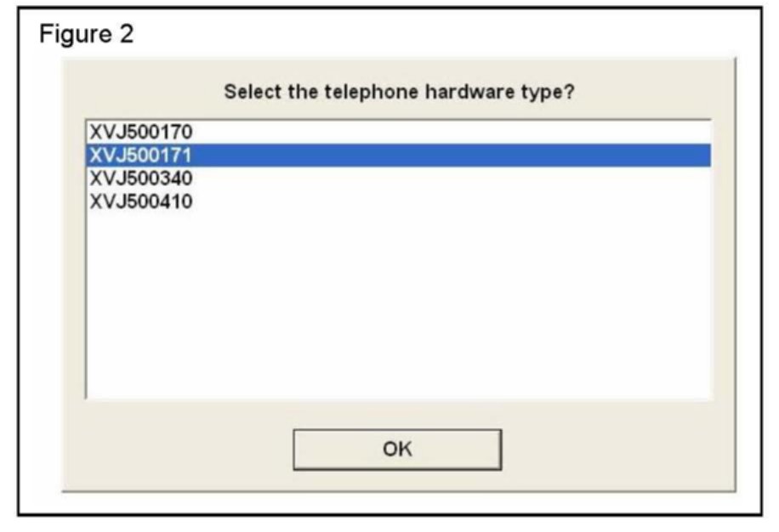Image resolution: width=779 pixels, height=532 pixels.
Task: Click the highlighted XVJ500171 entry
Action: 141,156
